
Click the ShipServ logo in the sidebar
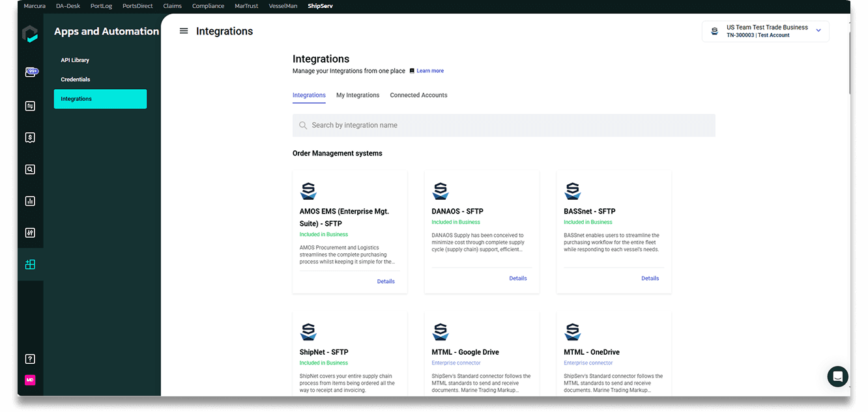[30, 33]
